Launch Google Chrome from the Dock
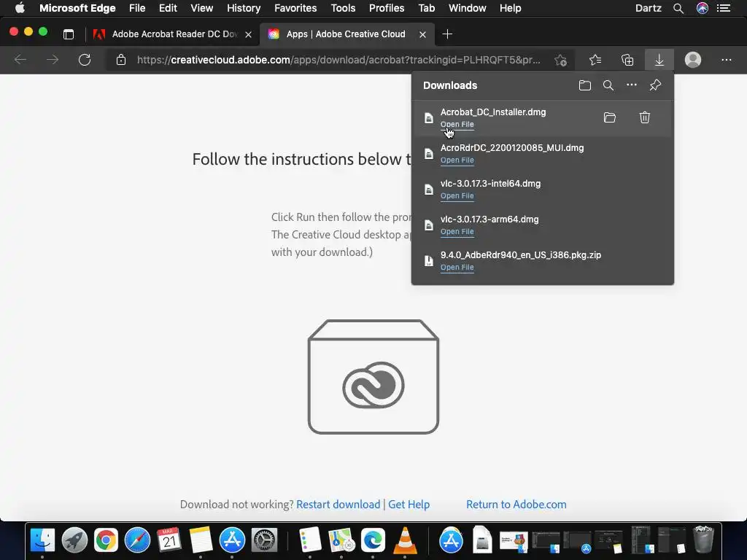Screen dimensions: 747x560 coord(106,540)
